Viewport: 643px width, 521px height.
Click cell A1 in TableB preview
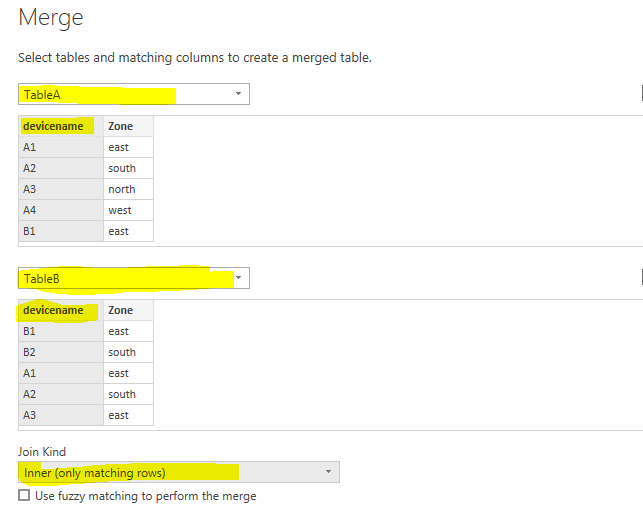pos(61,373)
